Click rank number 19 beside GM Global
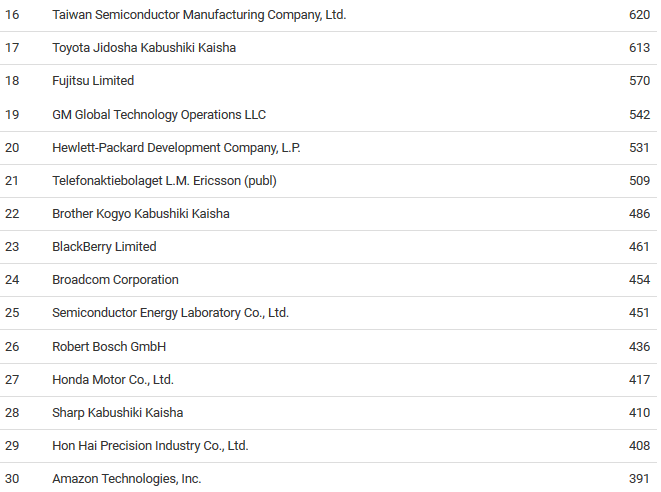 [x=12, y=115]
